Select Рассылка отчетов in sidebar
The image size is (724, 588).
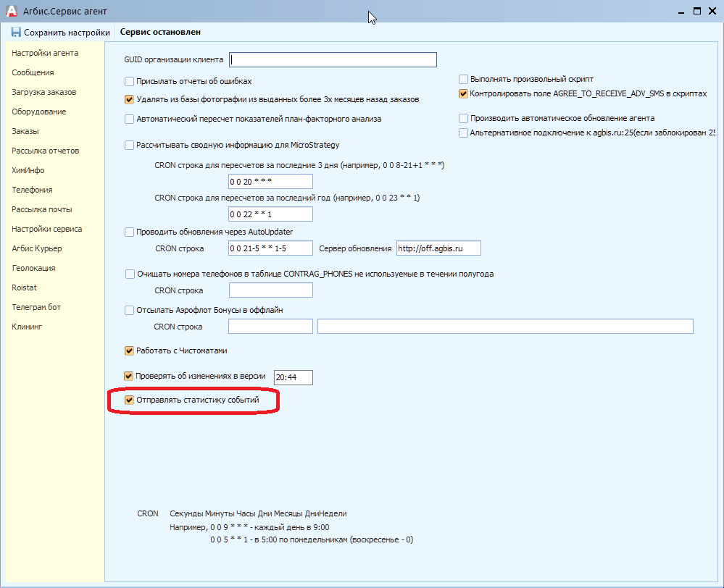45,151
